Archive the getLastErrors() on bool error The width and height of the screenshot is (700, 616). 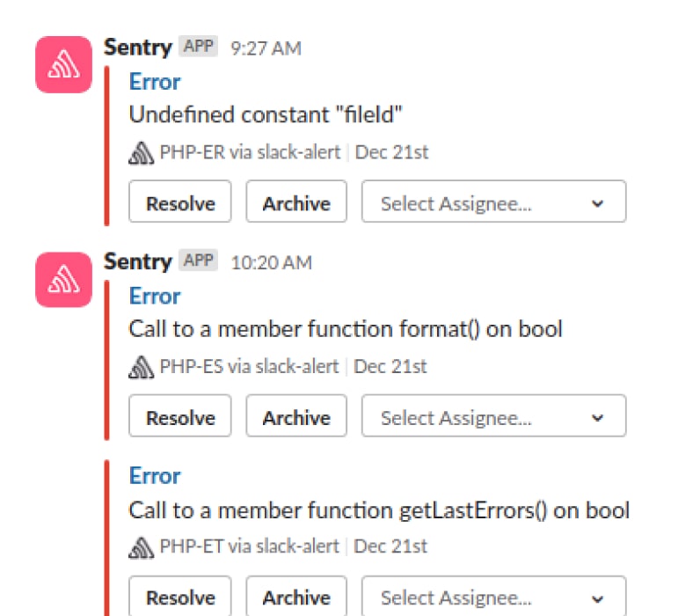tap(296, 598)
